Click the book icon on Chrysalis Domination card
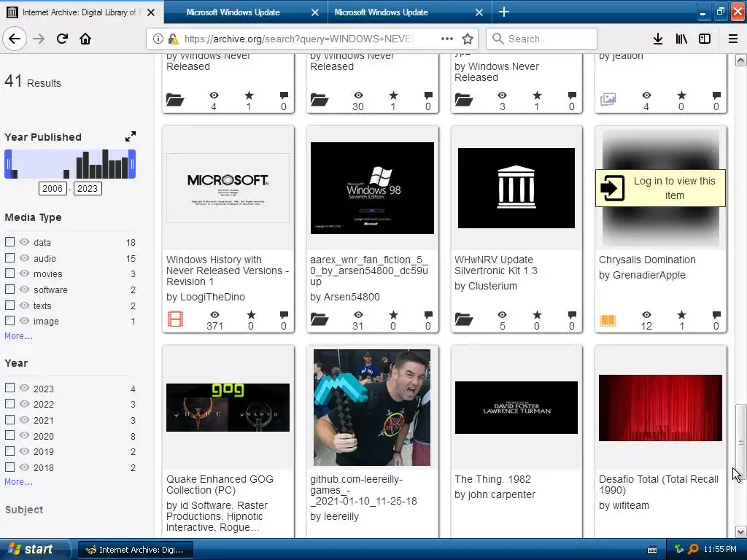Image resolution: width=747 pixels, height=560 pixels. [608, 320]
